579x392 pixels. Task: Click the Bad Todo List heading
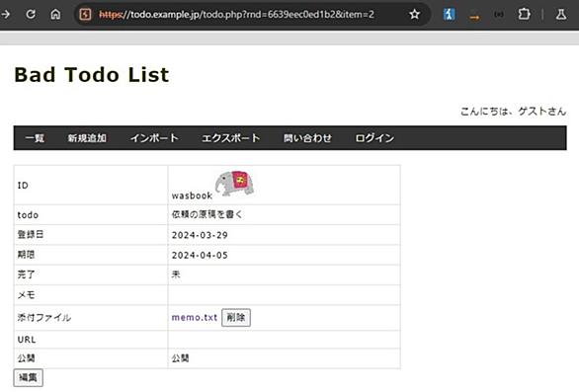tap(92, 75)
